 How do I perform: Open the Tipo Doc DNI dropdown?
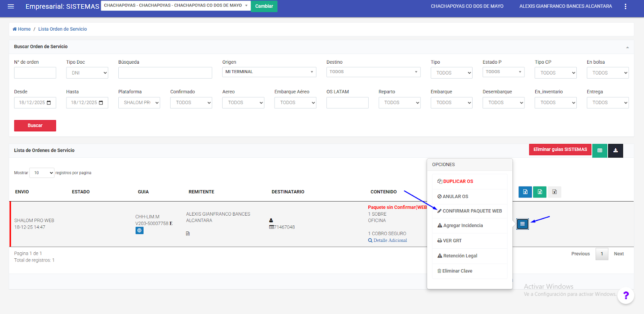(x=87, y=73)
